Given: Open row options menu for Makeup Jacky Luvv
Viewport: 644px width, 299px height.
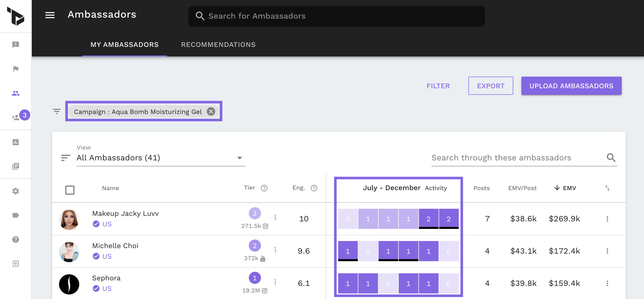Looking at the screenshot, I should [607, 219].
